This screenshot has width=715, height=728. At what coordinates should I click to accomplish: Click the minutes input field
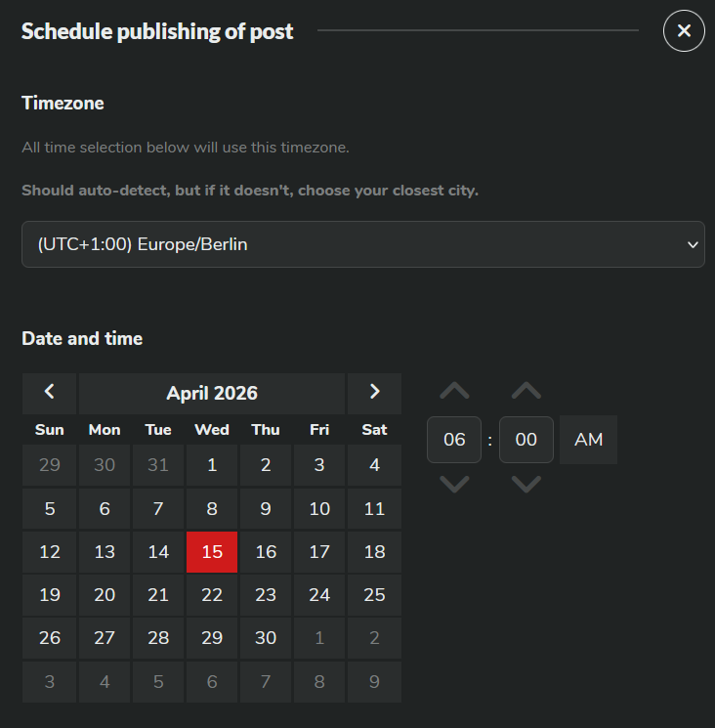coord(526,440)
